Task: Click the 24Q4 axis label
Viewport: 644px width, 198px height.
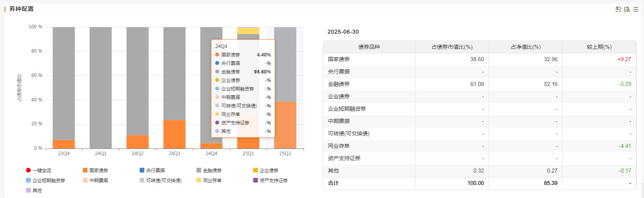Action: pos(211,154)
